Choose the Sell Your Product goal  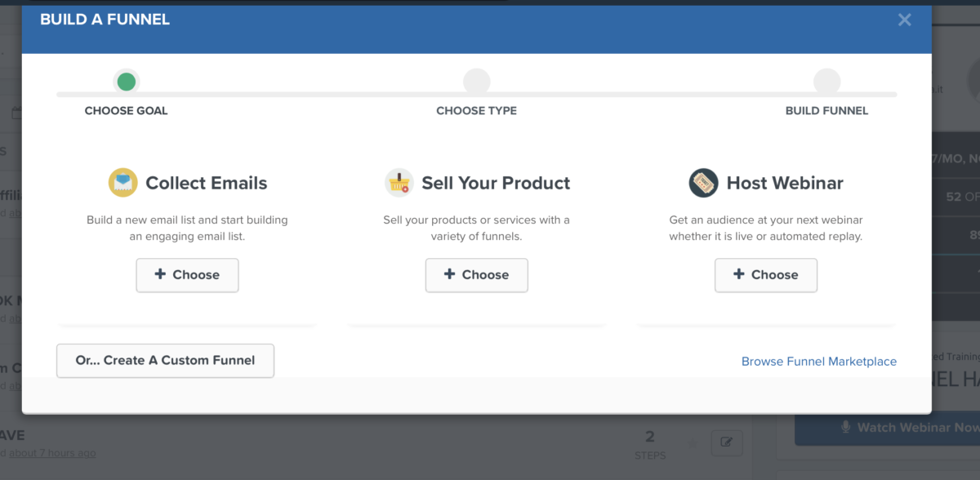click(x=476, y=275)
